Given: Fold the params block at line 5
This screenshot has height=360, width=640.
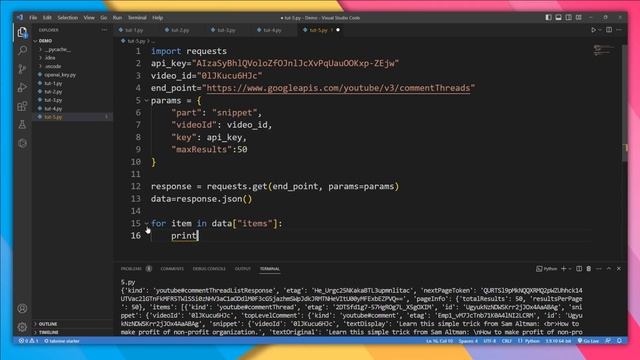Looking at the screenshot, I should [x=146, y=100].
